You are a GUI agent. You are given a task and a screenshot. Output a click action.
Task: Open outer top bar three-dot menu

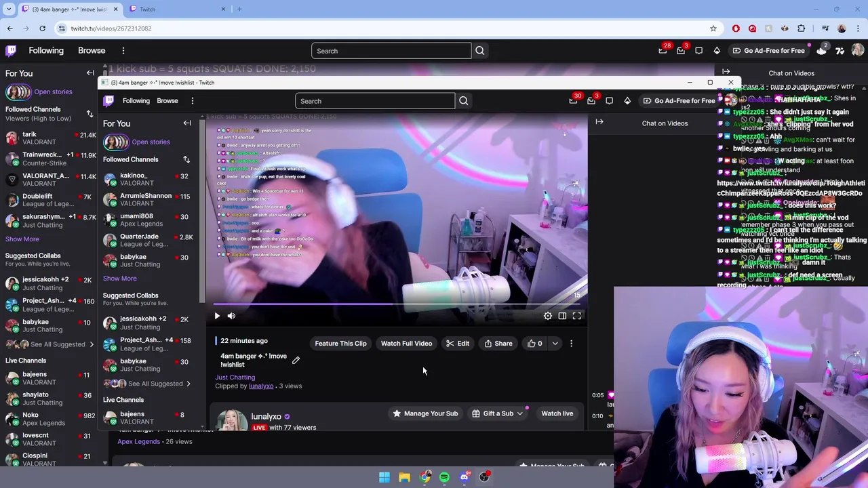pos(123,51)
